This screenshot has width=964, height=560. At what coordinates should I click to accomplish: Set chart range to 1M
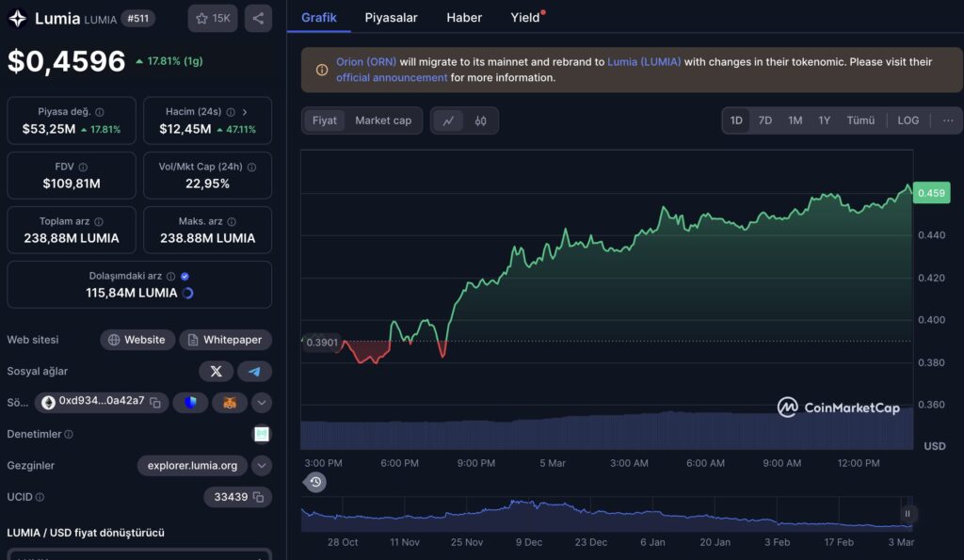(x=795, y=120)
